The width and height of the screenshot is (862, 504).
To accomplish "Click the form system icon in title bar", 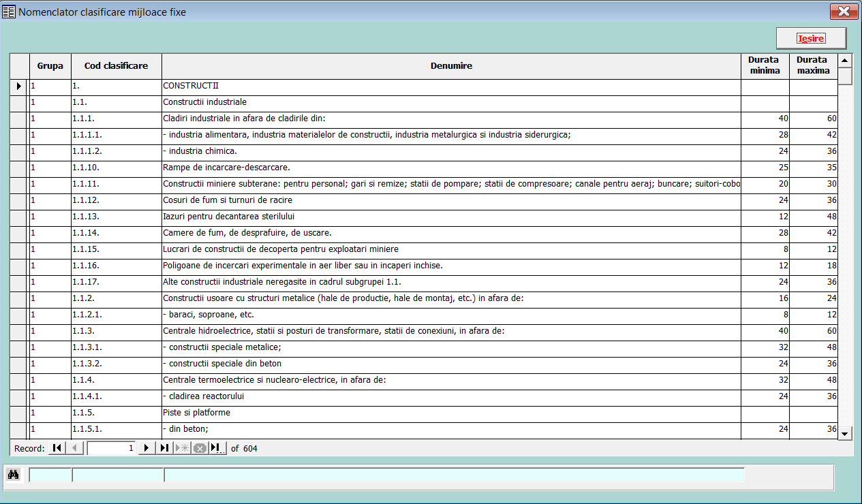I will (x=9, y=11).
